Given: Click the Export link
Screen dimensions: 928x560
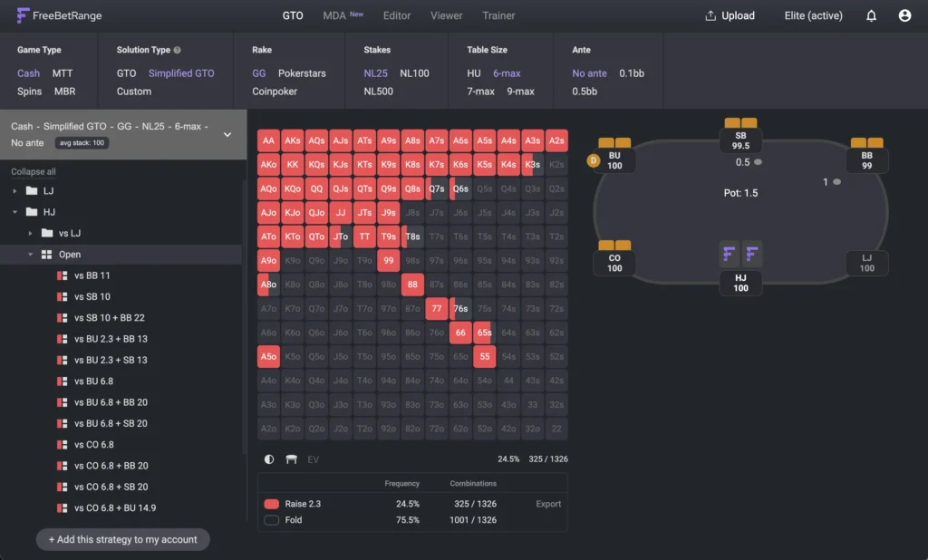Looking at the screenshot, I should pyautogui.click(x=548, y=504).
